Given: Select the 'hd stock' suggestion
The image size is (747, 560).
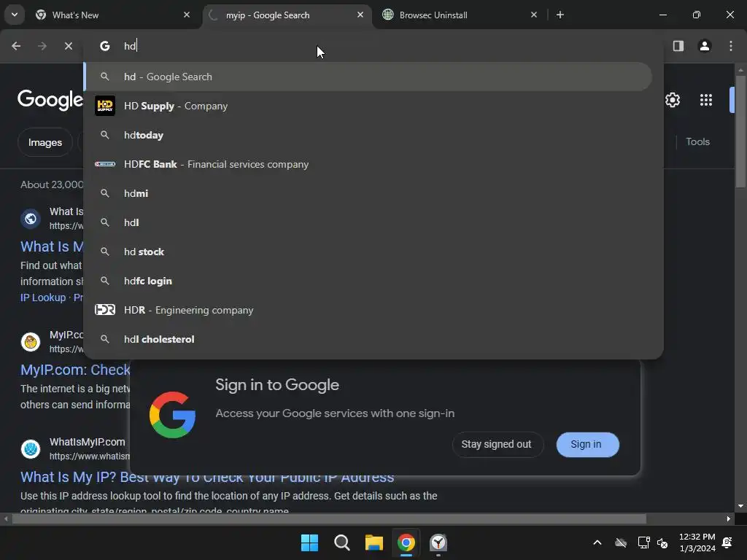Looking at the screenshot, I should 368,252.
